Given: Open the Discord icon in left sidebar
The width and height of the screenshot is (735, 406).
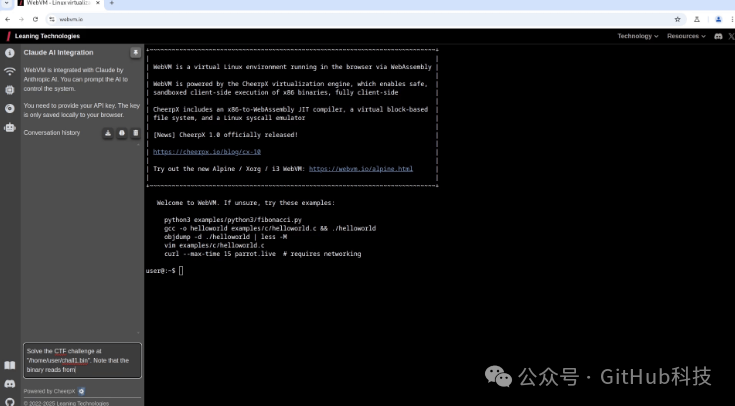Looking at the screenshot, I should [x=9, y=384].
